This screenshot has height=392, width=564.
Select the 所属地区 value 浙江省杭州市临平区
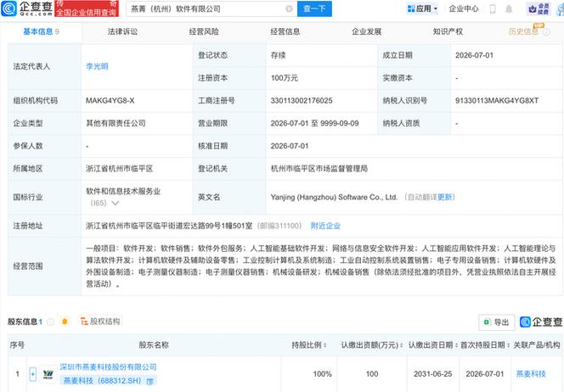coord(120,169)
